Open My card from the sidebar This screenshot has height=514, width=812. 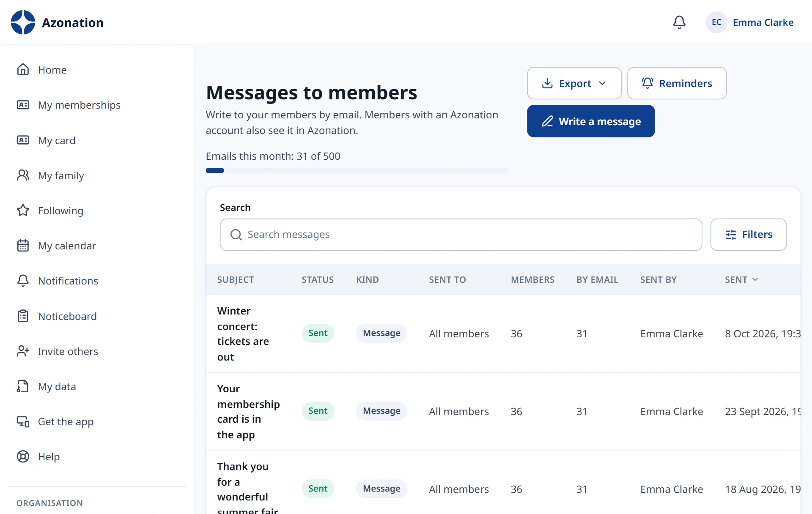(x=97, y=140)
